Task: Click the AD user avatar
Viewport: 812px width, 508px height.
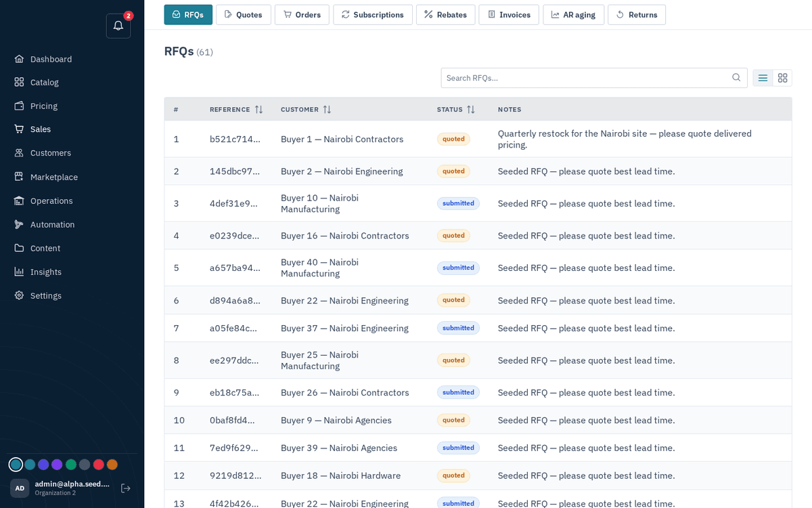Action: click(20, 488)
